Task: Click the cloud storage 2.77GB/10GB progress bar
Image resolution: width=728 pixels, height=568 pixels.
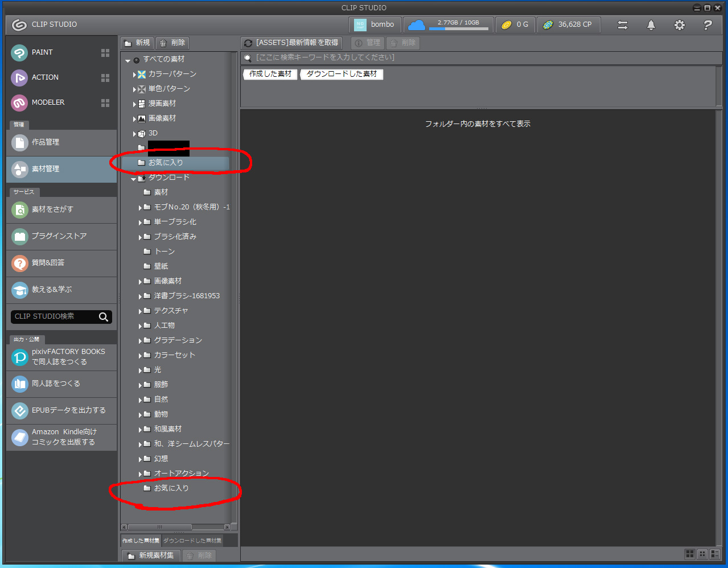Action: pyautogui.click(x=458, y=28)
